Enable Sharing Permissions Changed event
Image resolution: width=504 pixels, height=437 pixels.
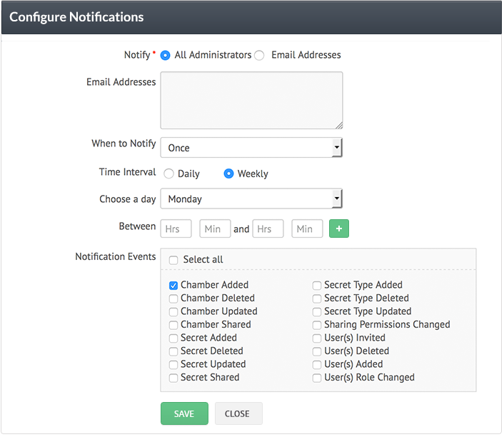[317, 325]
